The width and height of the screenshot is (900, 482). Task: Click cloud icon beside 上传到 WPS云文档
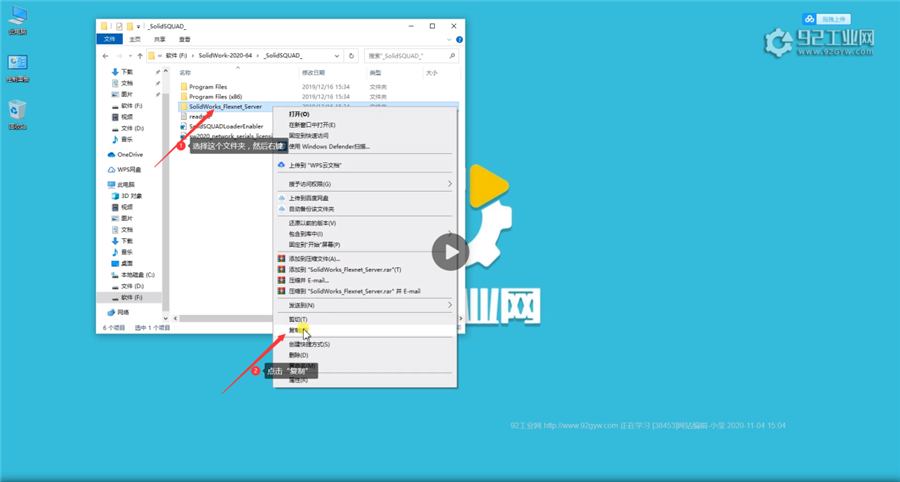281,165
